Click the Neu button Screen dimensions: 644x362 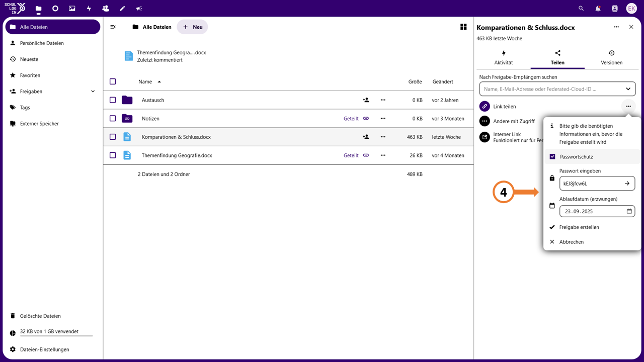(192, 27)
